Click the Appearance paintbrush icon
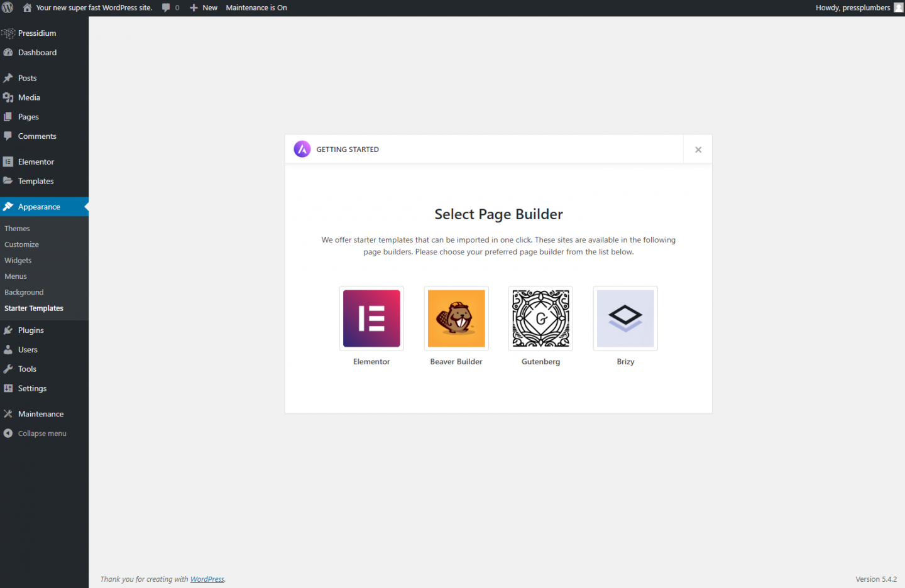 coord(8,207)
